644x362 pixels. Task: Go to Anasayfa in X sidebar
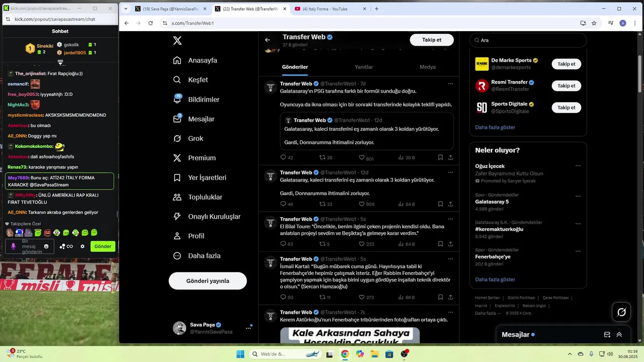click(195, 60)
